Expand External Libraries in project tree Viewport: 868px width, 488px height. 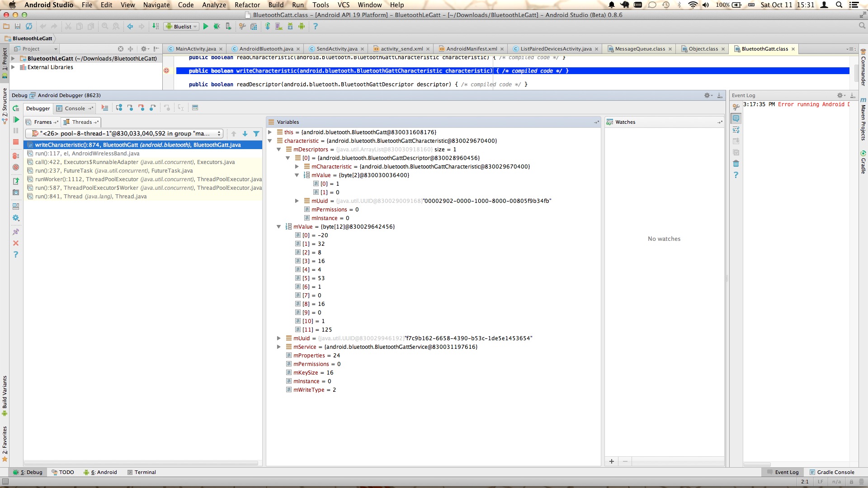13,67
